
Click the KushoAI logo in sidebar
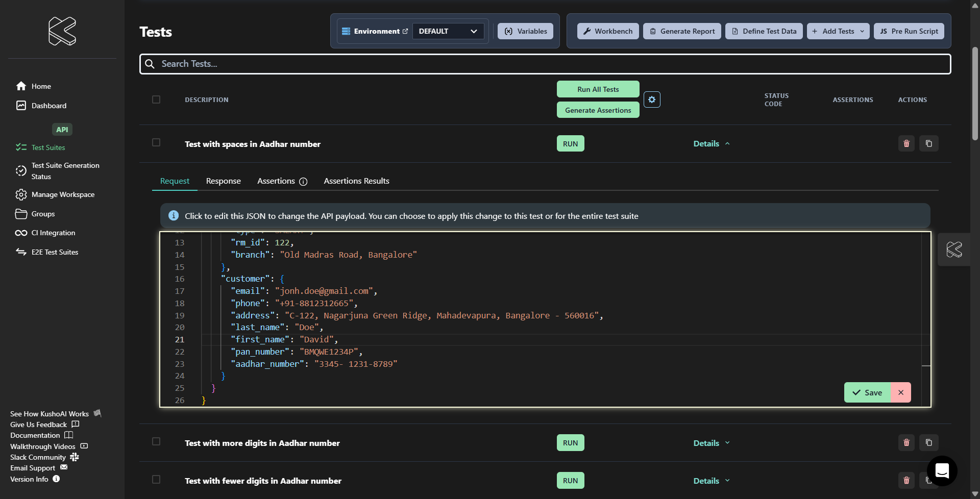62,31
